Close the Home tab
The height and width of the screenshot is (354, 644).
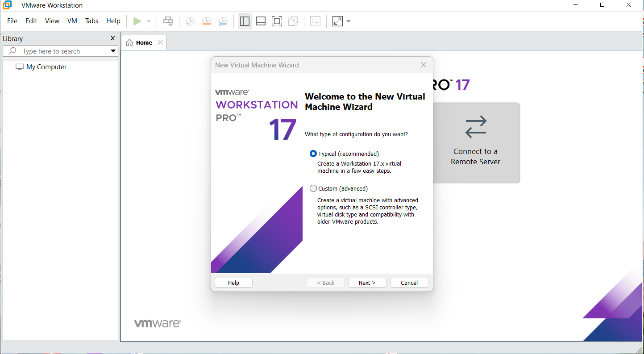click(161, 42)
